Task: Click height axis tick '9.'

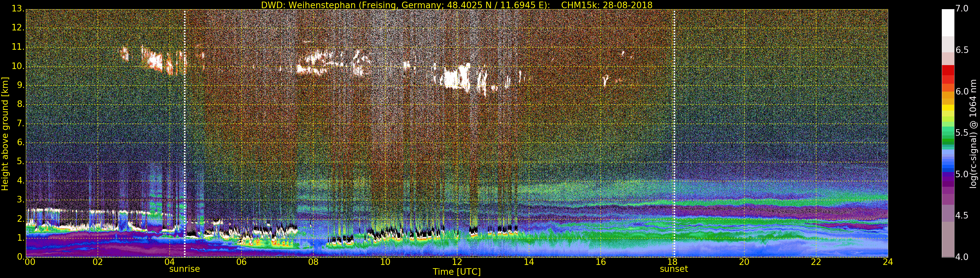Action: [21, 85]
